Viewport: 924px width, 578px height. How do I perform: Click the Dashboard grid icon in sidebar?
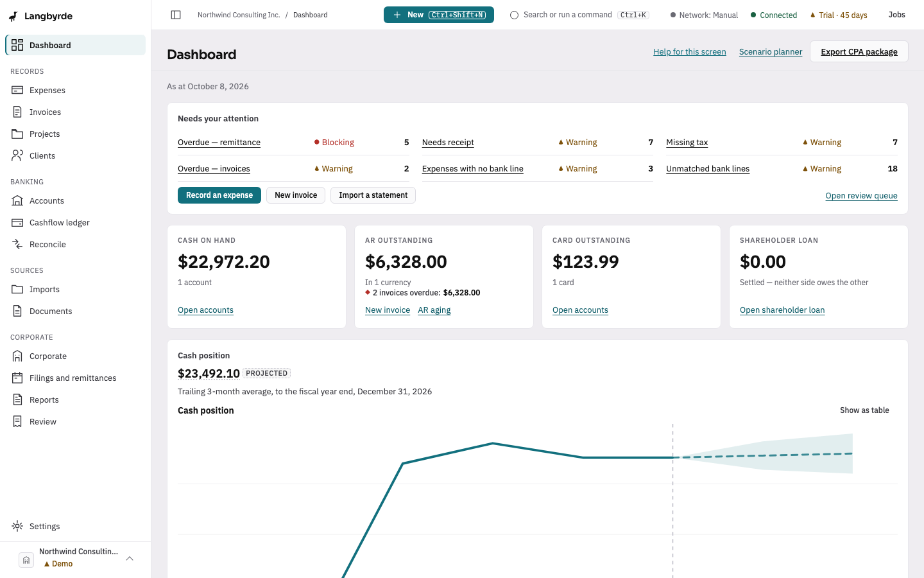[17, 45]
